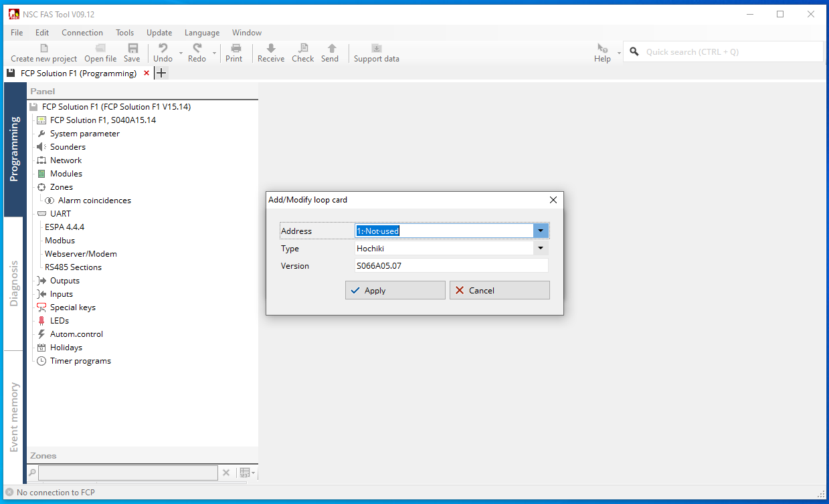Select System parameter tree item
This screenshot has height=504, width=829.
pos(85,133)
